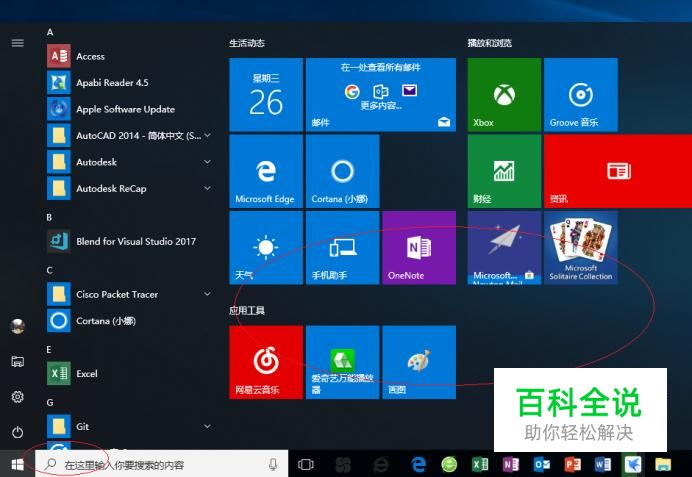The height and width of the screenshot is (477, 692).
Task: Open Settings gear in sidebar
Action: tap(18, 397)
